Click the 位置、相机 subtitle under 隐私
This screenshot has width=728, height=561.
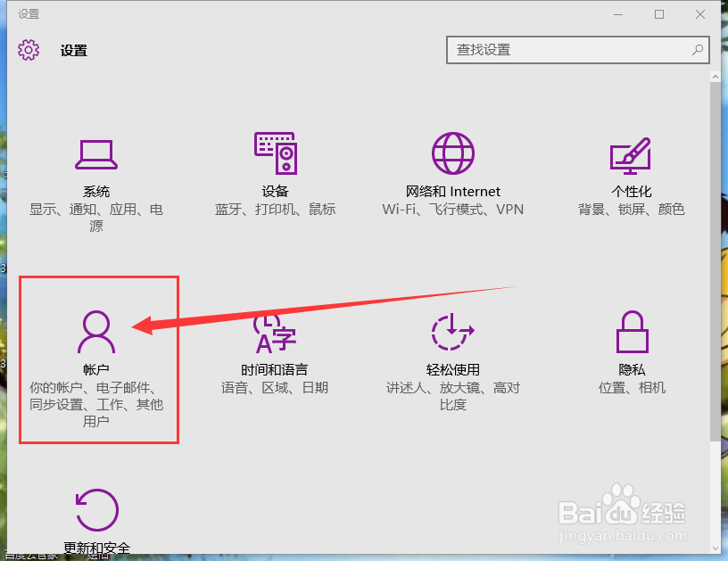[632, 388]
